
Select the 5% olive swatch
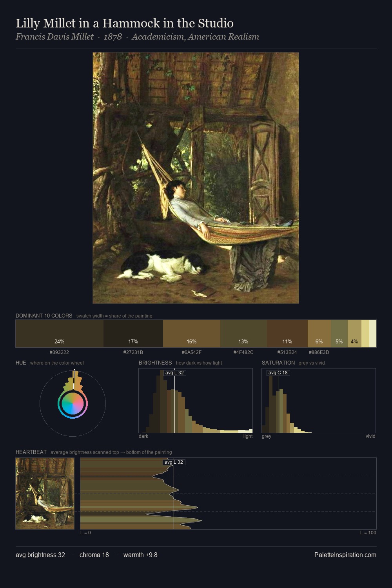[x=339, y=334]
